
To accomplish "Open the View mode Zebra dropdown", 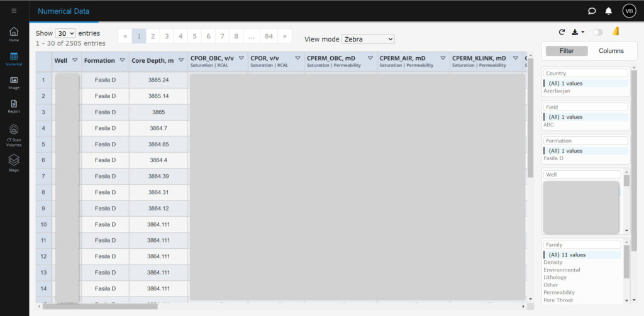I will click(x=368, y=39).
